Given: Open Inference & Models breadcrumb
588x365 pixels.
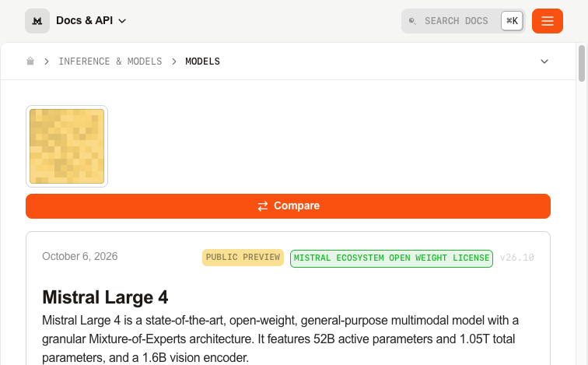Looking at the screenshot, I should click(110, 61).
